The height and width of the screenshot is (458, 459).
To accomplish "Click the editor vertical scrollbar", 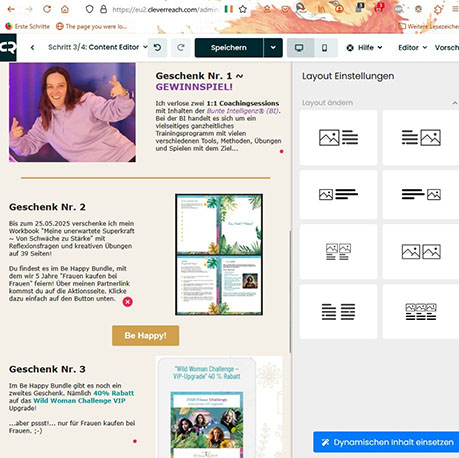I will [290, 292].
